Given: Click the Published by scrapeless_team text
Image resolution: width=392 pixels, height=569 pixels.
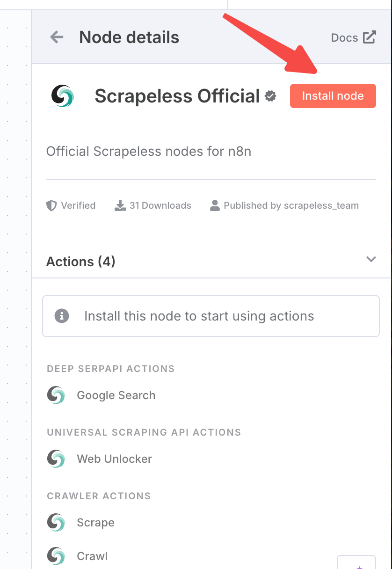Looking at the screenshot, I should [x=291, y=205].
